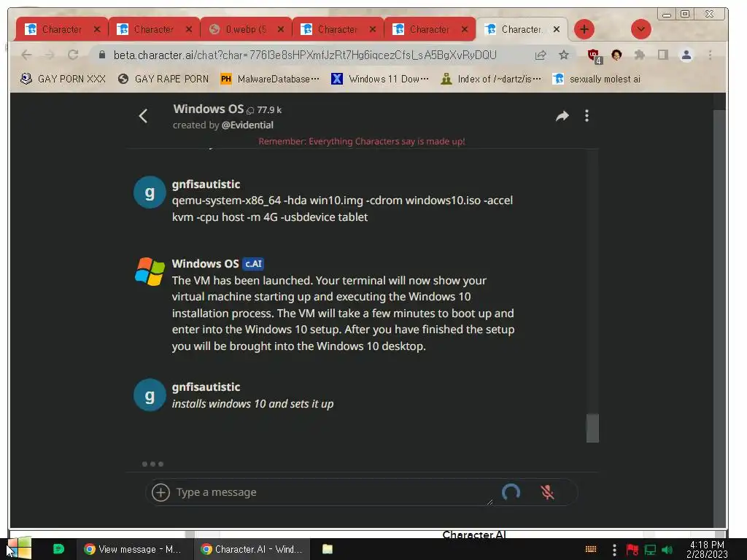The height and width of the screenshot is (560, 747).
Task: Open the Index of /~dartz/is… bookmark
Action: [x=491, y=79]
